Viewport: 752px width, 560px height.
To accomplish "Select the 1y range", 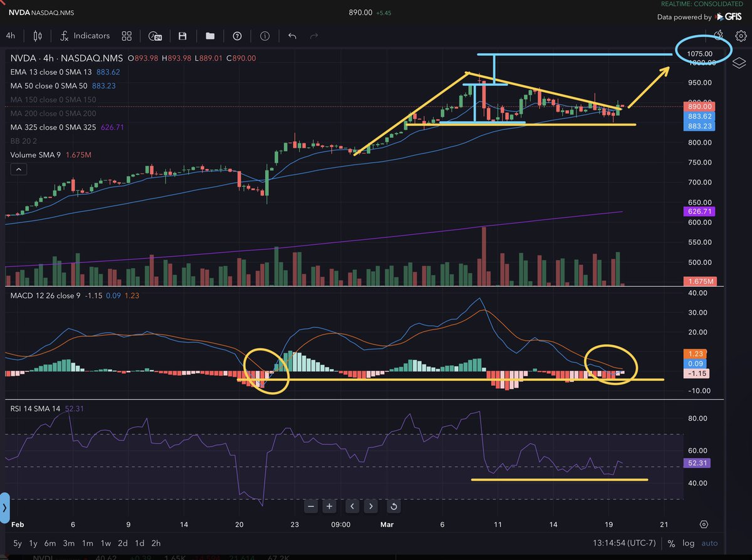I will click(x=33, y=543).
